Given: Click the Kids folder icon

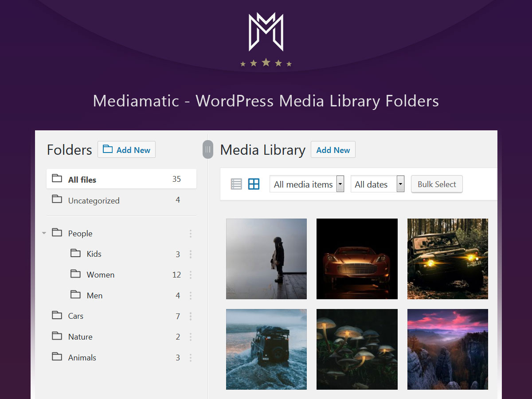Looking at the screenshot, I should (75, 253).
